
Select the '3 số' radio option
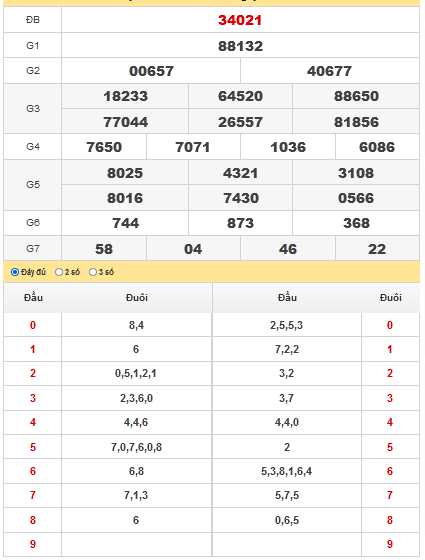pyautogui.click(x=93, y=272)
